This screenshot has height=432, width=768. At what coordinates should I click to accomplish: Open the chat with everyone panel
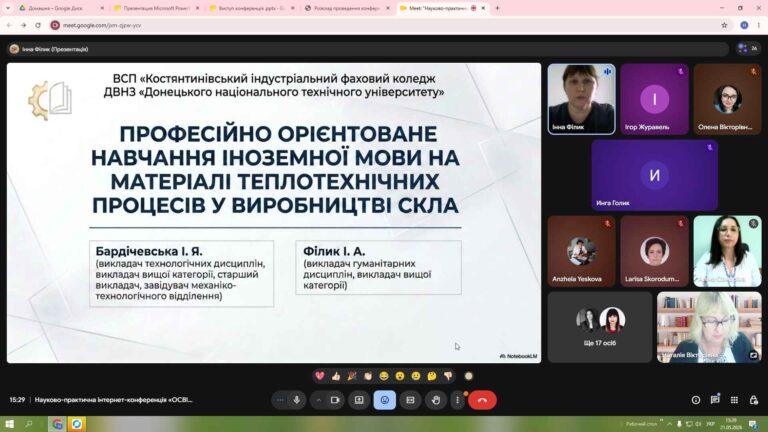715,400
